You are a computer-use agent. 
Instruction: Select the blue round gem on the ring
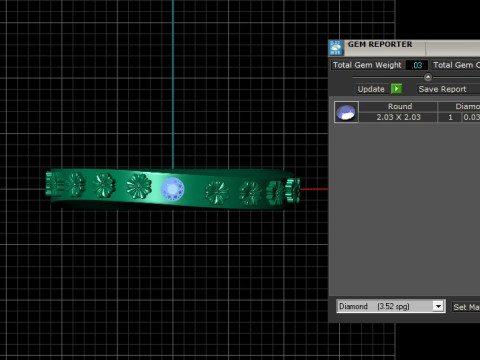coord(172,189)
